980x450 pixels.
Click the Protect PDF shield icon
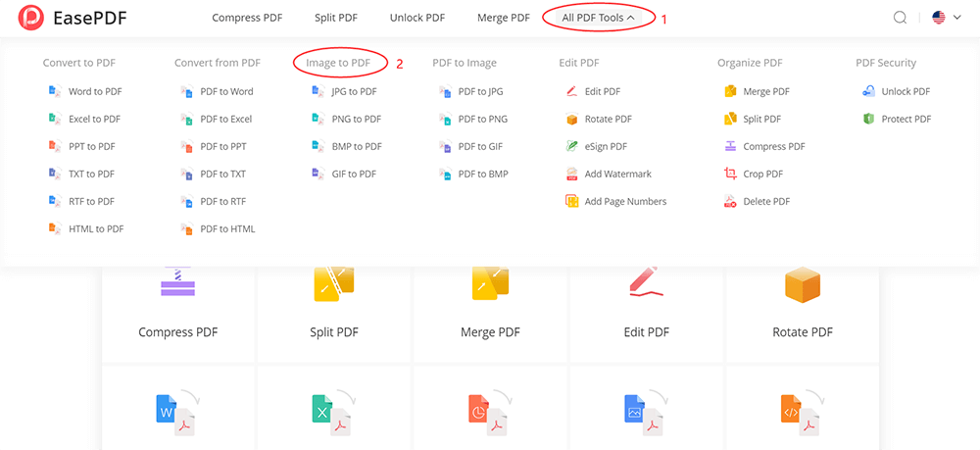pos(868,119)
